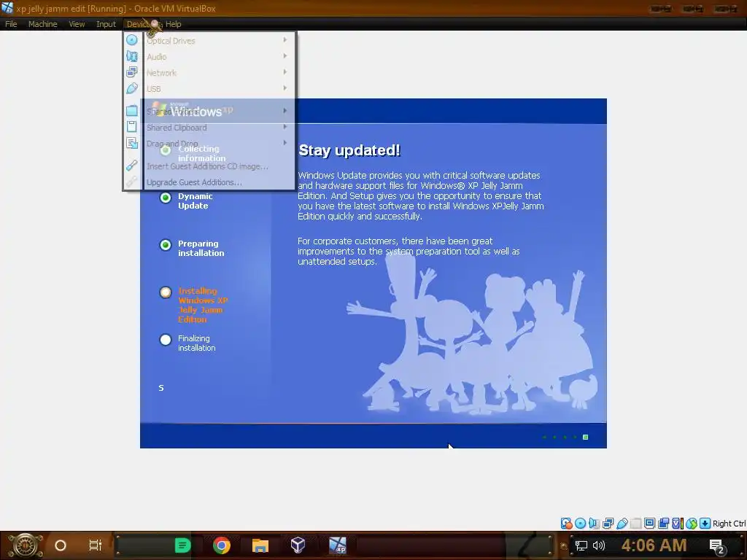The image size is (747, 560).
Task: Click the network status bar indicator
Action: click(x=608, y=524)
